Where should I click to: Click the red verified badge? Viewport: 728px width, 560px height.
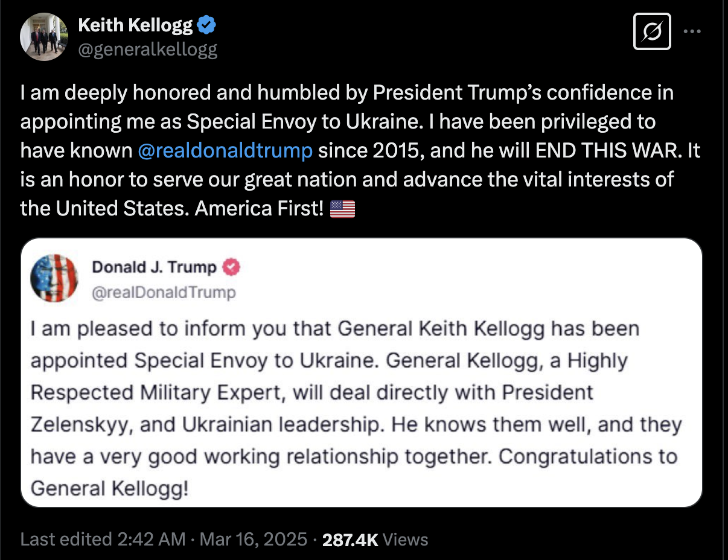pos(232,267)
